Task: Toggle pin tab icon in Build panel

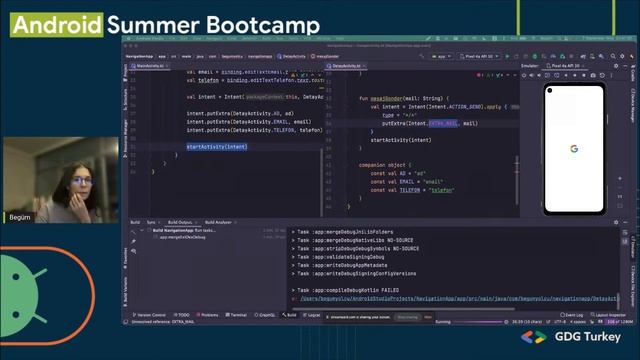Action: [x=133, y=241]
